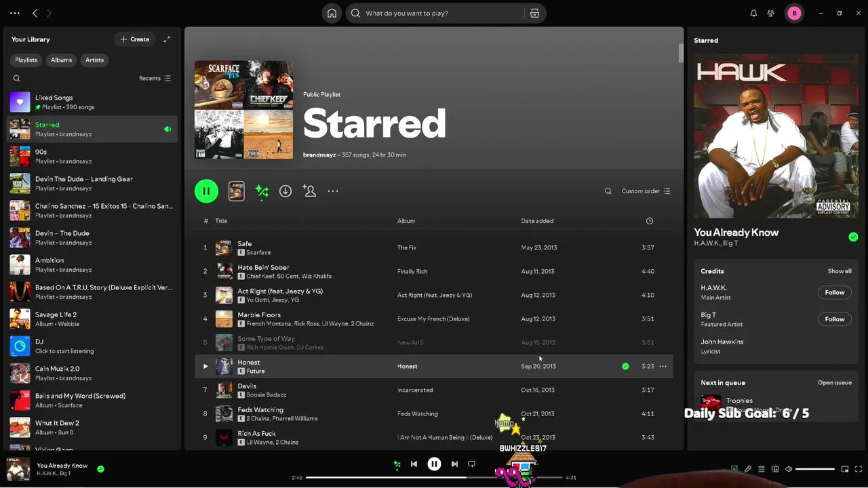Filter library by Artists
Image resolution: width=868 pixels, height=488 pixels.
(94, 60)
